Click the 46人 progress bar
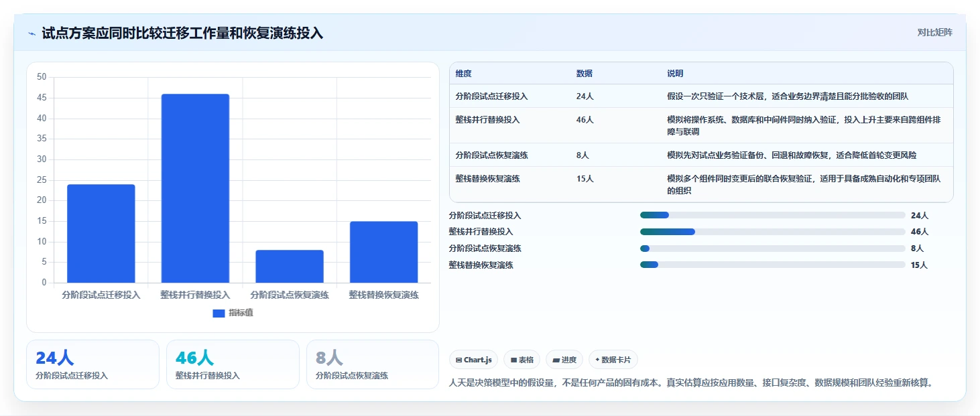980x416 pixels. 772,232
